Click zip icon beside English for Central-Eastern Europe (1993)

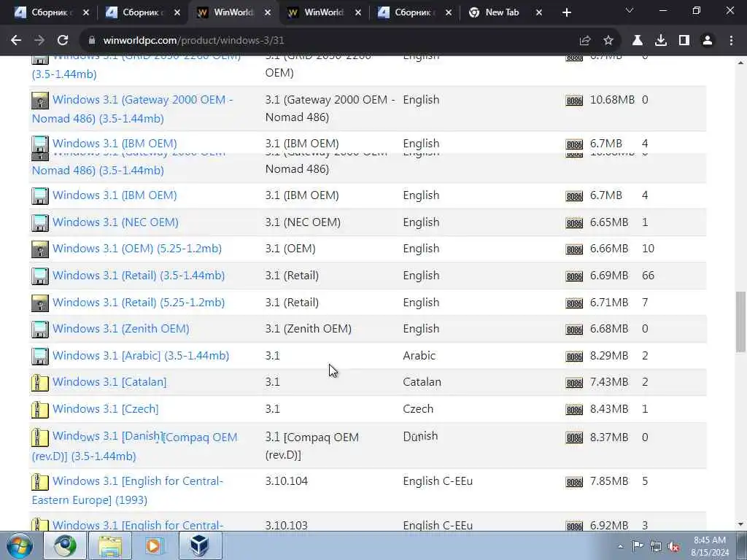tap(40, 482)
